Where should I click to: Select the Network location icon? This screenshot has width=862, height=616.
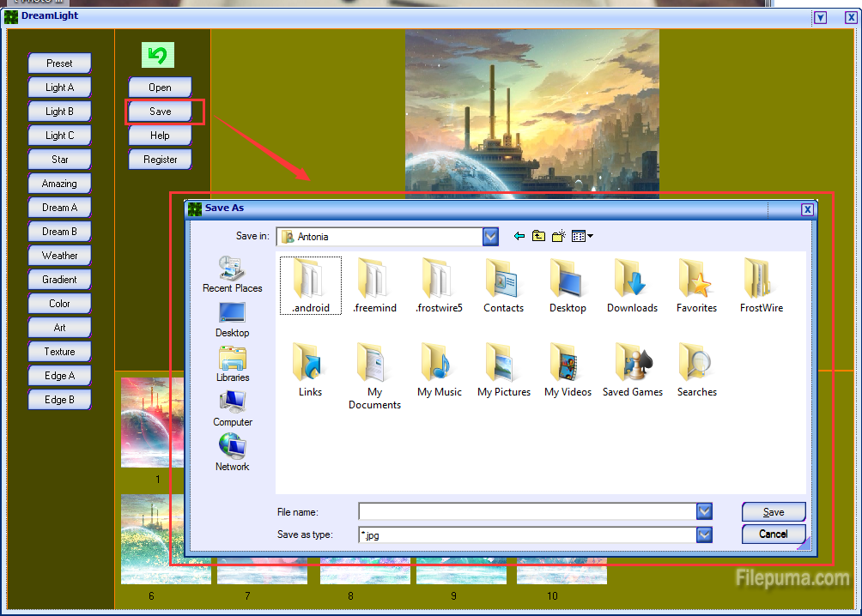click(x=233, y=453)
